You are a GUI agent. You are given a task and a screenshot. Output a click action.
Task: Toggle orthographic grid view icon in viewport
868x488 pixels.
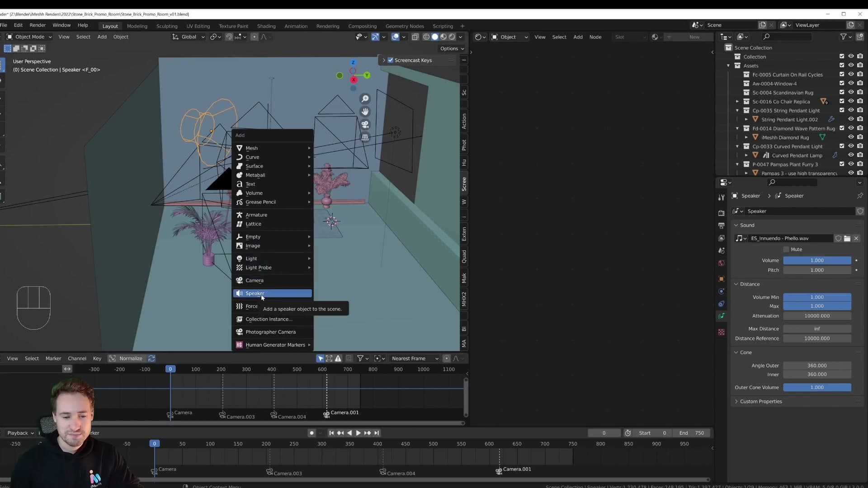pos(365,137)
